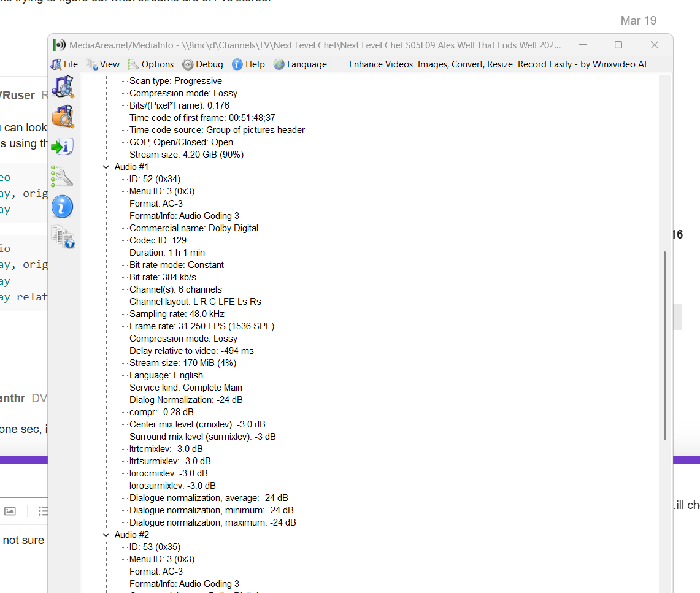Open the Debug menu
Image resolution: width=700 pixels, height=593 pixels.
point(203,64)
